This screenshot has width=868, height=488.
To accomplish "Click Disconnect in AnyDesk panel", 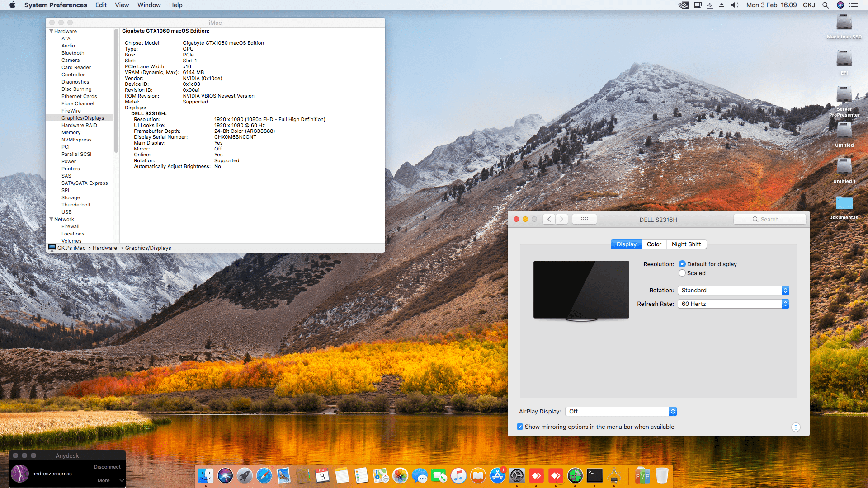I will 107,467.
